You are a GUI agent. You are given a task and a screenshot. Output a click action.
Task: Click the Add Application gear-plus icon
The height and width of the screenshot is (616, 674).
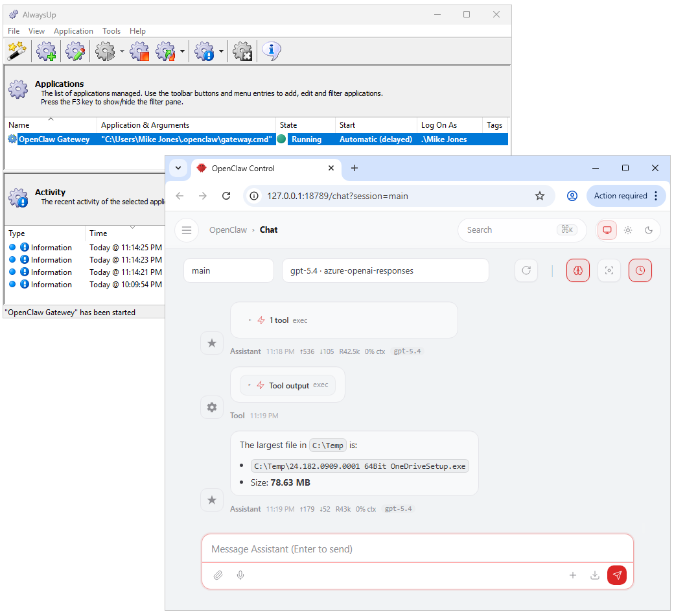[x=46, y=51]
